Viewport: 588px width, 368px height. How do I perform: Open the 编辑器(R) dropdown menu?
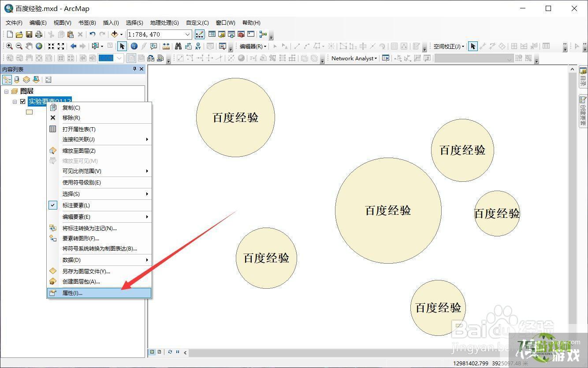[253, 46]
